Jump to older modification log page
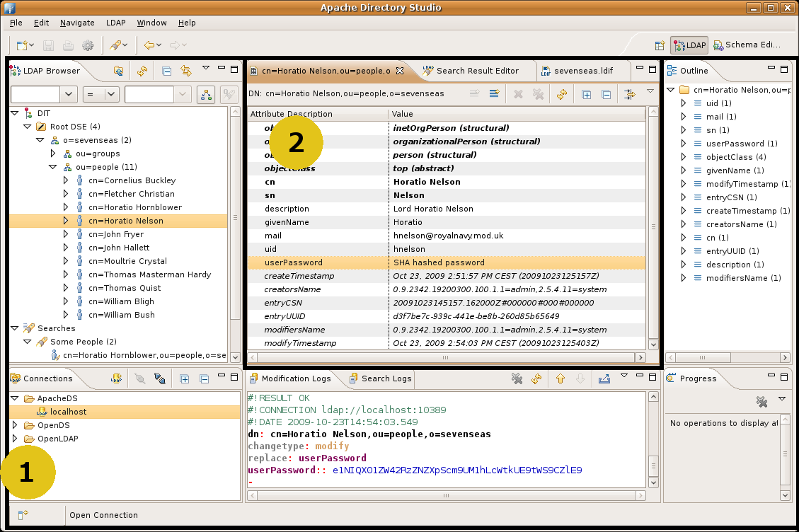799x532 pixels. (x=561, y=378)
